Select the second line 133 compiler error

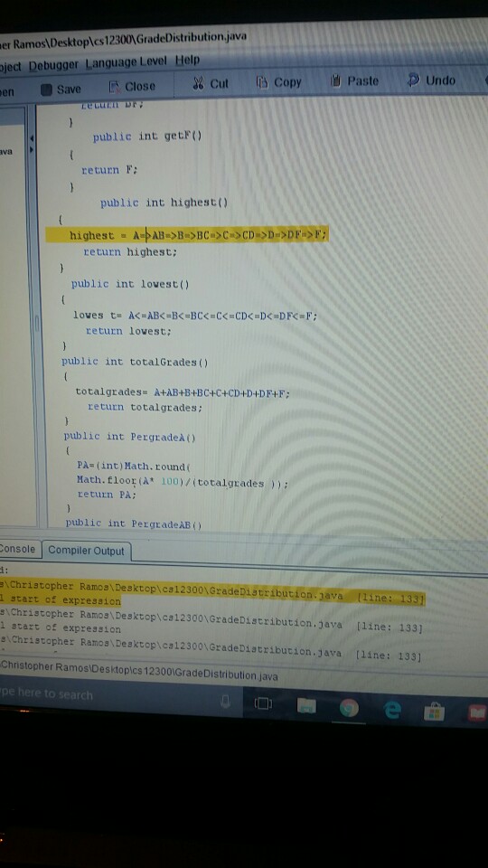[213, 622]
